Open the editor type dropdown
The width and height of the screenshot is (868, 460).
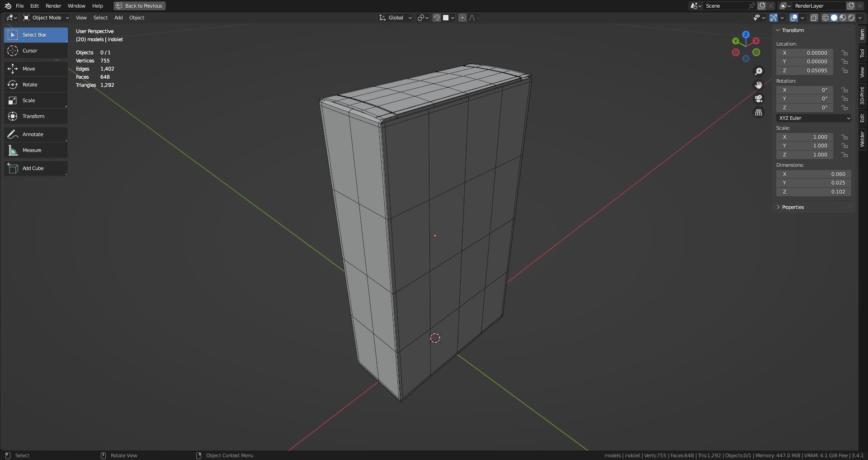click(x=12, y=18)
